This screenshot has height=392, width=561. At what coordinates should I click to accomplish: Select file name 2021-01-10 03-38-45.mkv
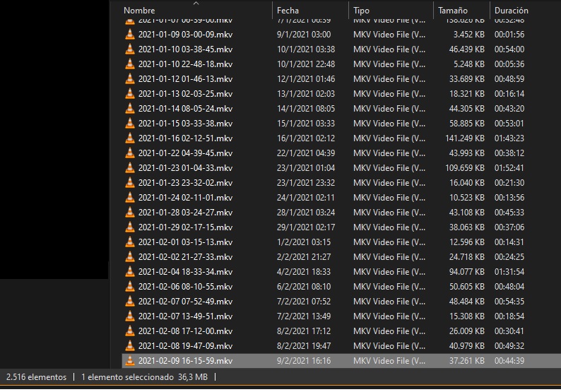click(185, 49)
